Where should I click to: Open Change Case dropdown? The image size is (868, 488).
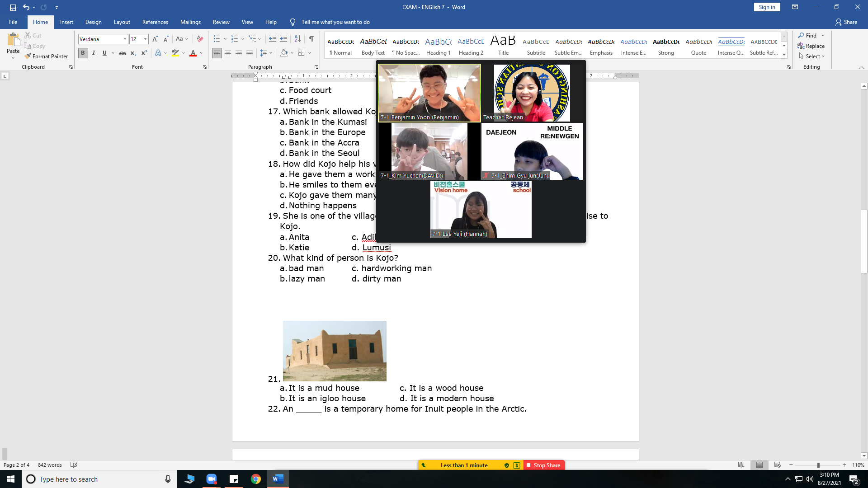(x=182, y=39)
